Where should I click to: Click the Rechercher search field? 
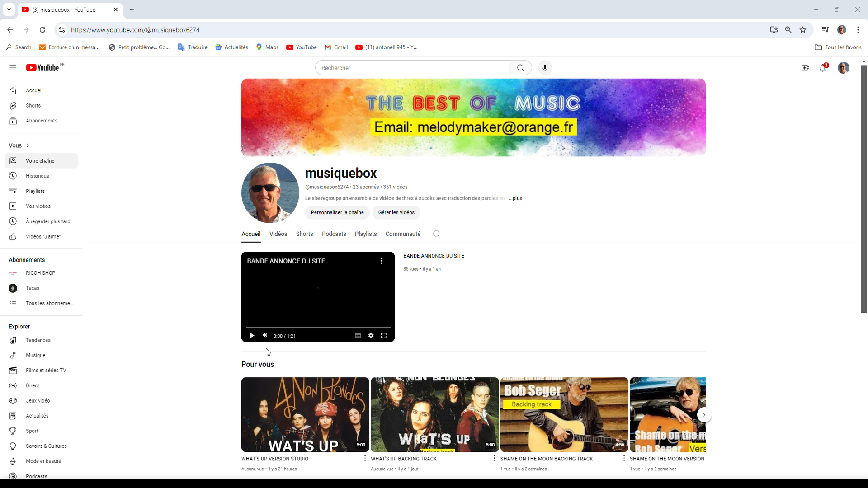[412, 68]
